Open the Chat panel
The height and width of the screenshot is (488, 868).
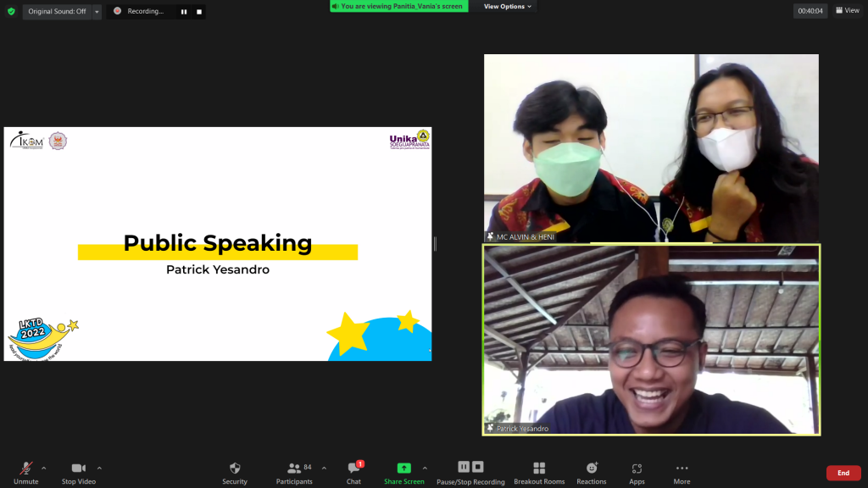tap(353, 474)
